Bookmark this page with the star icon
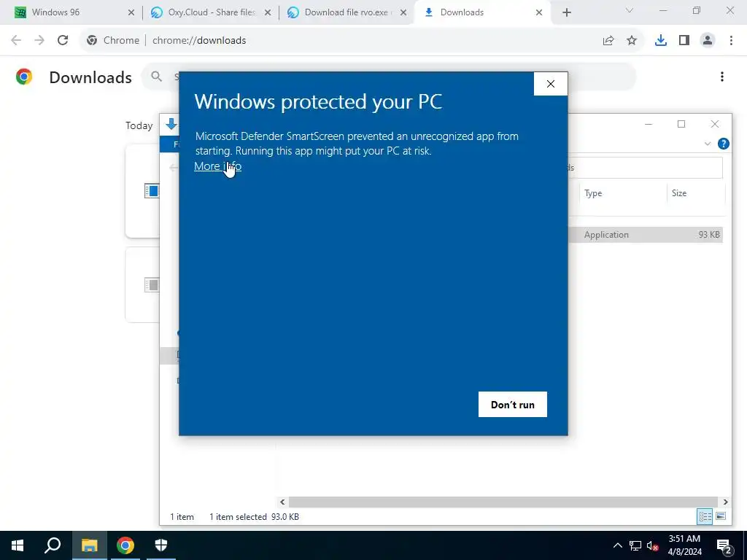747x560 pixels. (x=632, y=41)
